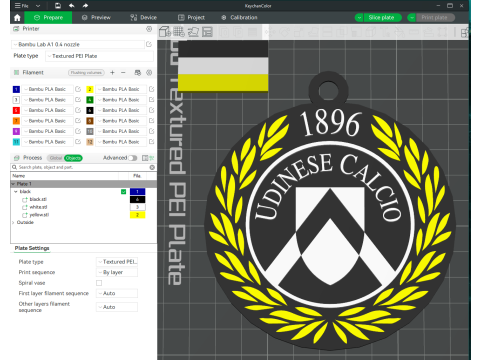This screenshot has height=360, width=480.
Task: Select the Plate Settings tab
Action: [x=32, y=248]
